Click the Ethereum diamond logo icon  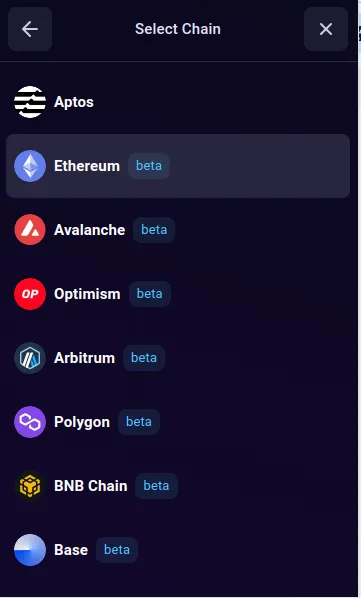coord(30,166)
